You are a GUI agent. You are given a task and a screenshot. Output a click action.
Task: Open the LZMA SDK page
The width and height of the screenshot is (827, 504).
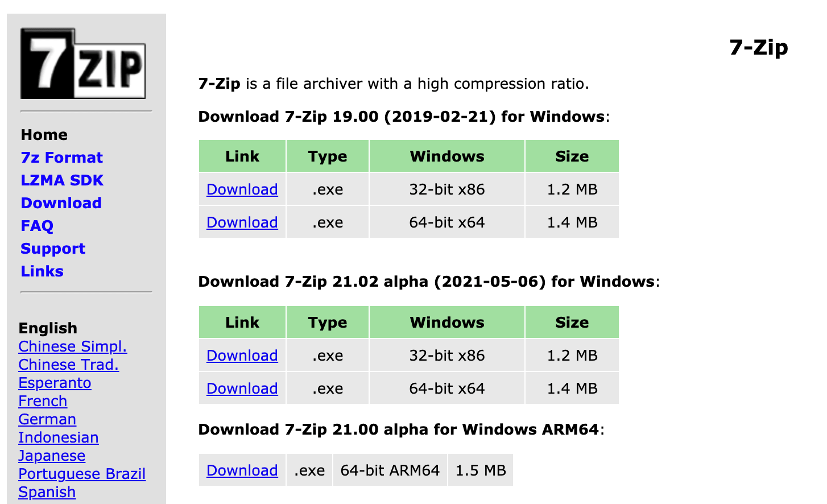click(62, 180)
